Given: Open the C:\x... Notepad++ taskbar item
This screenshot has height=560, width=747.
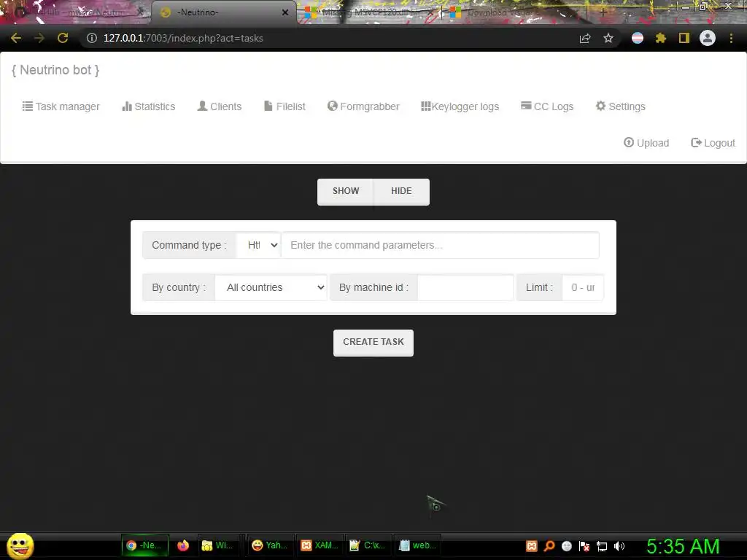Looking at the screenshot, I should tap(368, 545).
